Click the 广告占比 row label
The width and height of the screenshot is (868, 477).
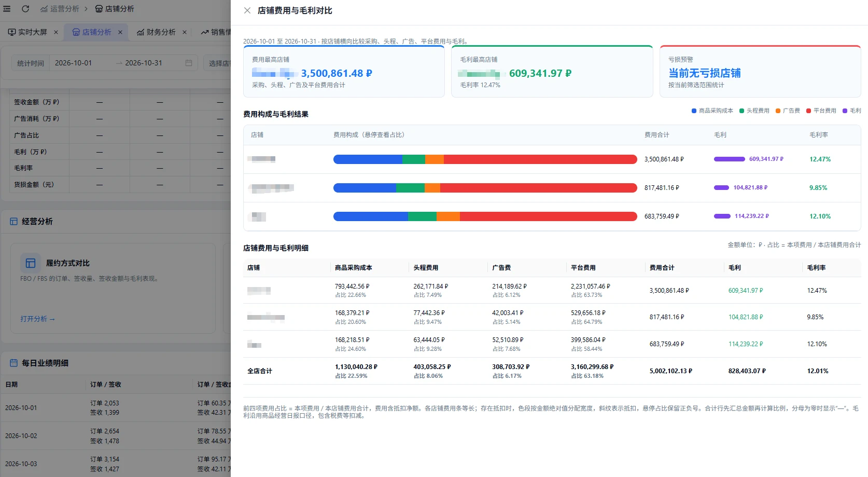point(26,135)
